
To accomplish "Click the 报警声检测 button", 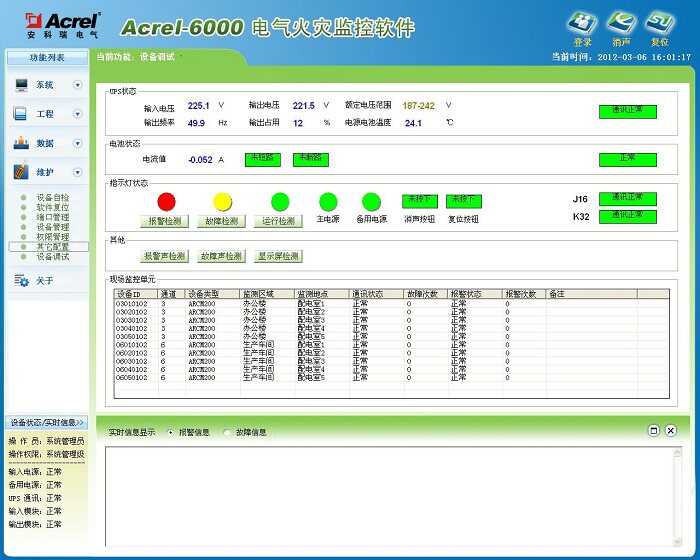I will tap(165, 256).
